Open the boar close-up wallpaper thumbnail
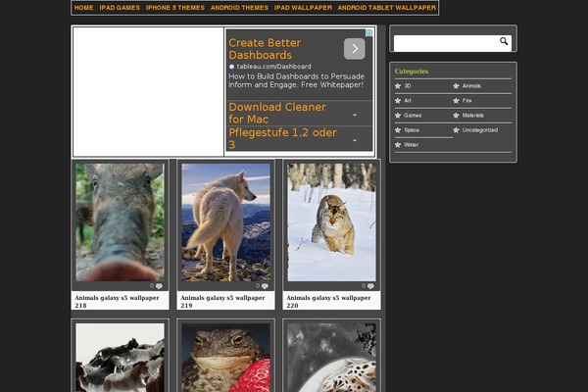This screenshot has width=588, height=392. click(120, 222)
